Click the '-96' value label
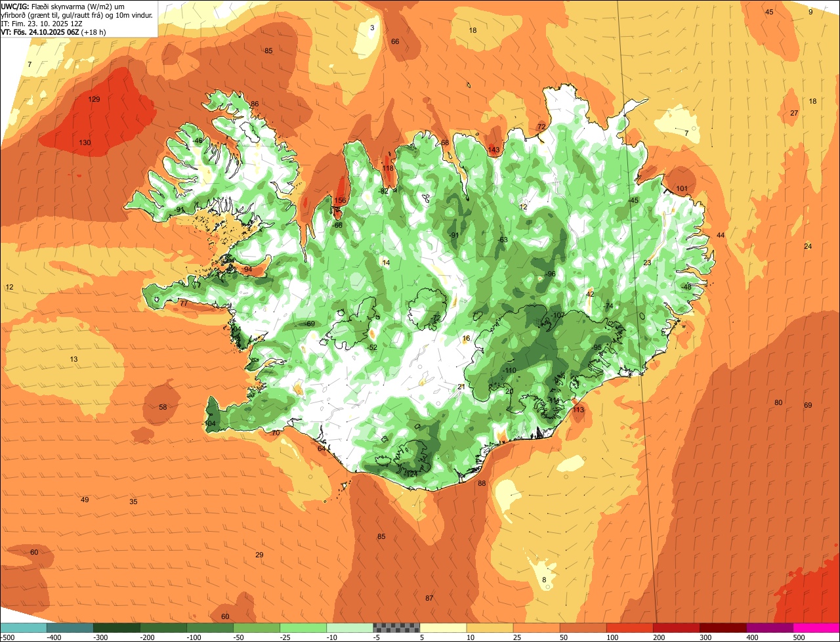The height and width of the screenshot is (642, 840). (550, 274)
